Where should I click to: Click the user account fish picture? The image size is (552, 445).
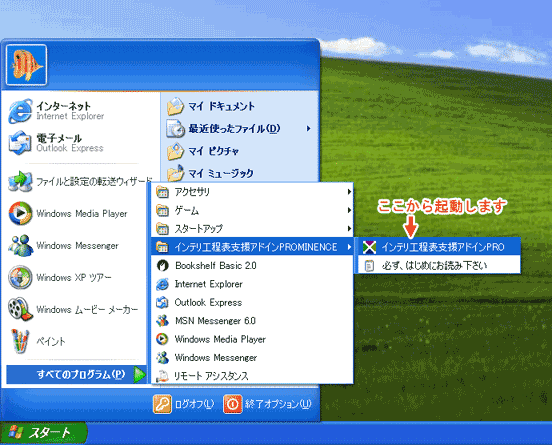pyautogui.click(x=26, y=65)
